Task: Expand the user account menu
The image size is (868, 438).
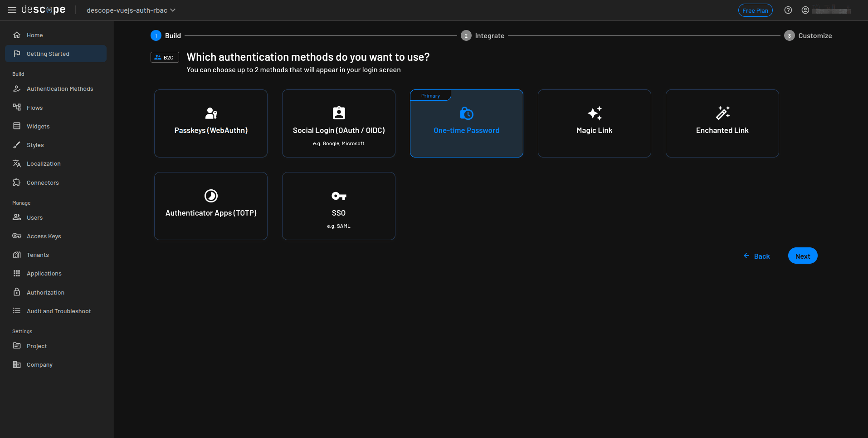Action: [x=805, y=10]
